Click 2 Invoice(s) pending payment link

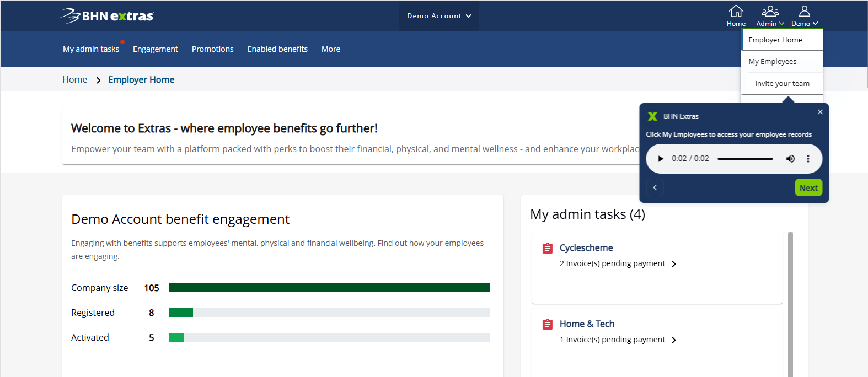click(x=612, y=263)
